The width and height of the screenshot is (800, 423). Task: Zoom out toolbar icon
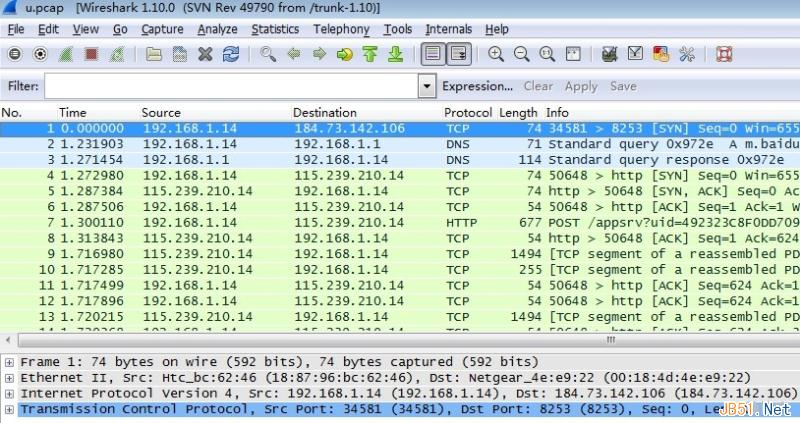tap(521, 54)
